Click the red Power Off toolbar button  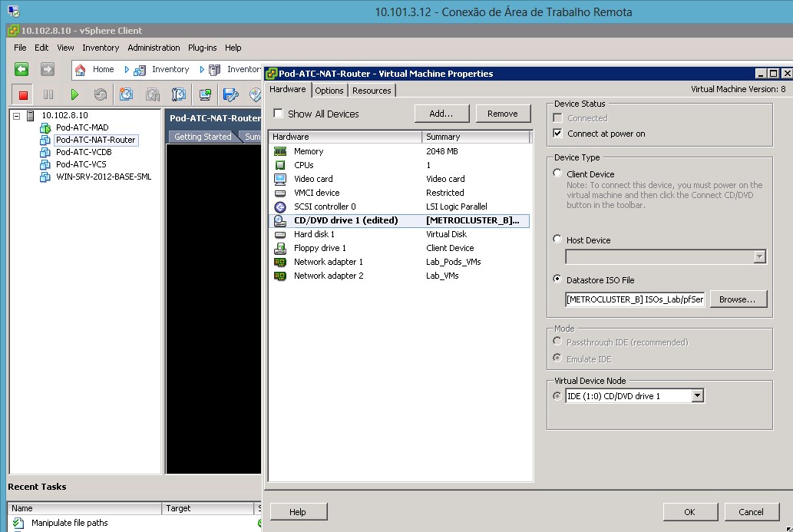click(23, 94)
